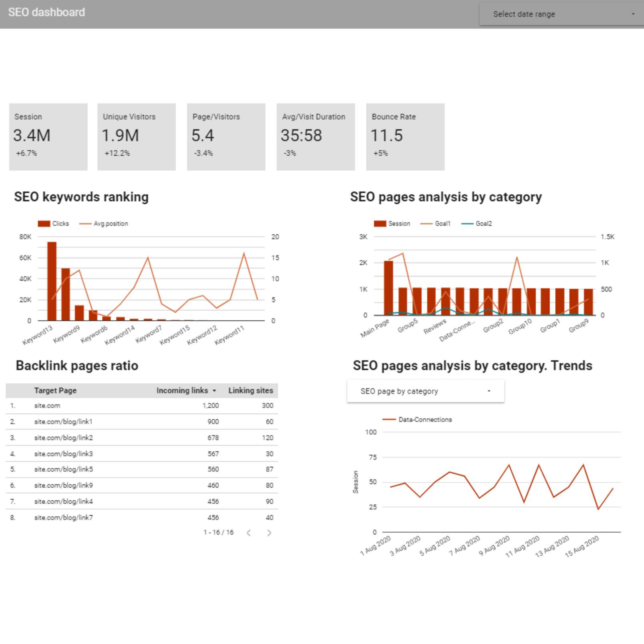Go to next page of backlink table
This screenshot has width=644, height=644.
coord(269,533)
